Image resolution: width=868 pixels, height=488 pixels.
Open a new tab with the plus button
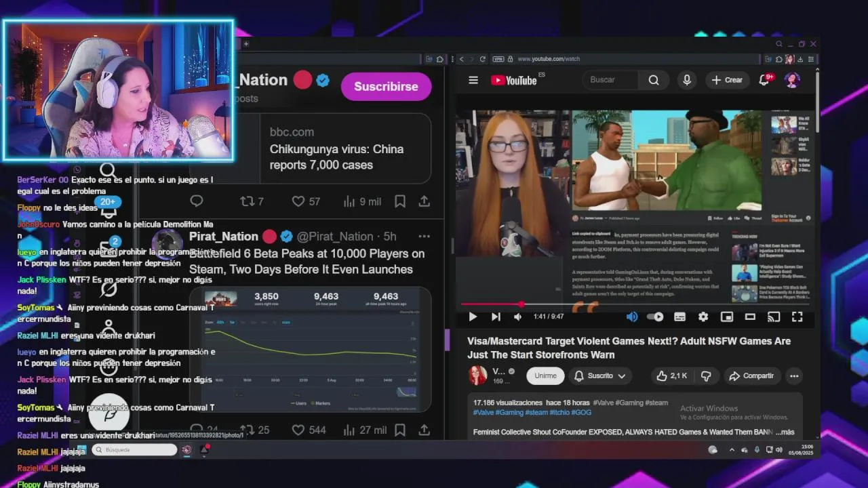[246, 44]
